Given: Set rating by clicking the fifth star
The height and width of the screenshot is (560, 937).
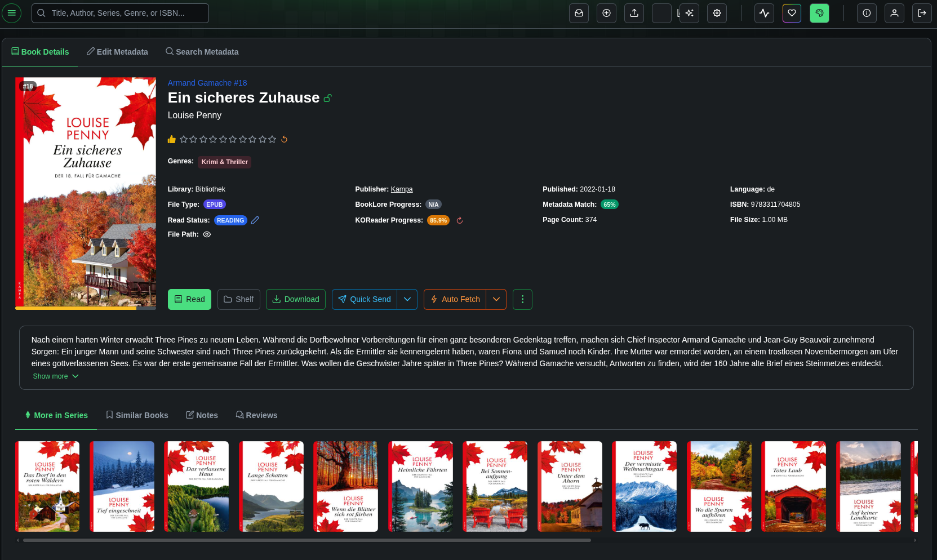Looking at the screenshot, I should coord(223,139).
